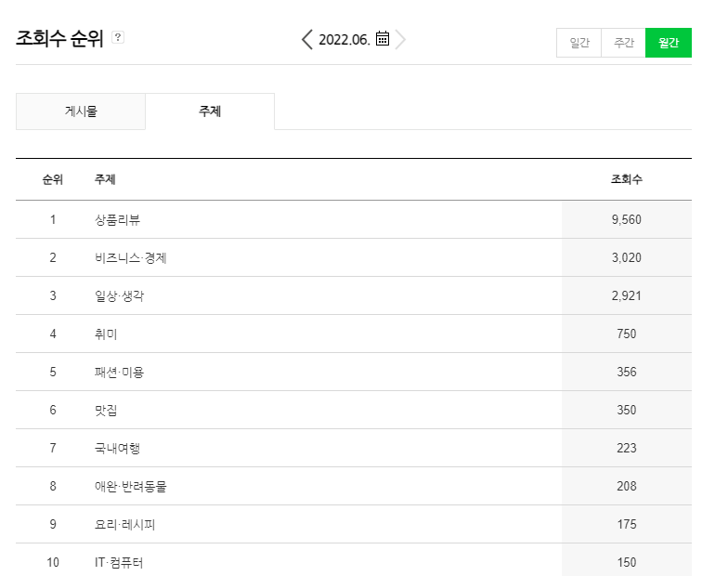Select the IT·컴퓨터 topic
Screen dimensions: 728x576
(119, 562)
